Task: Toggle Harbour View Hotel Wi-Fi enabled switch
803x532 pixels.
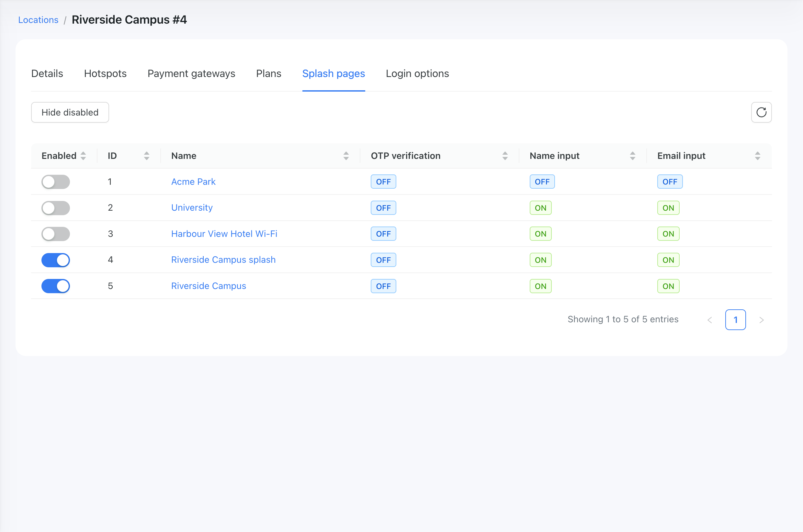Action: pos(56,234)
